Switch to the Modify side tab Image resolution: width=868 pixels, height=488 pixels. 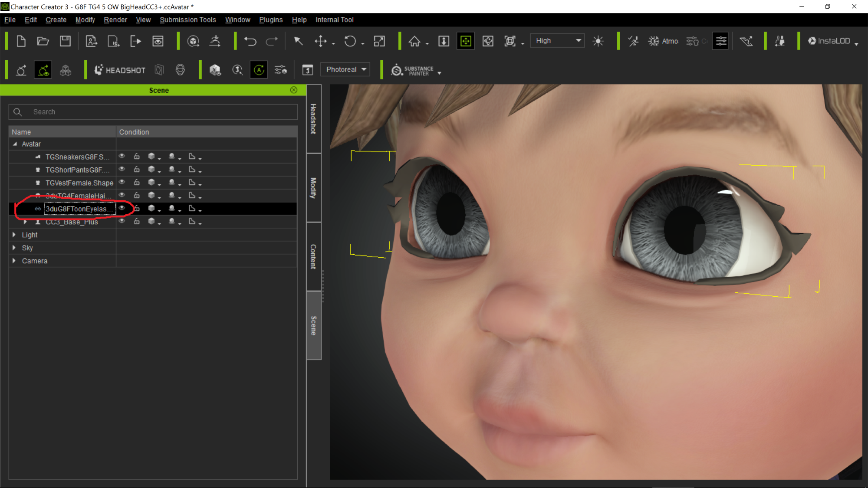point(313,188)
